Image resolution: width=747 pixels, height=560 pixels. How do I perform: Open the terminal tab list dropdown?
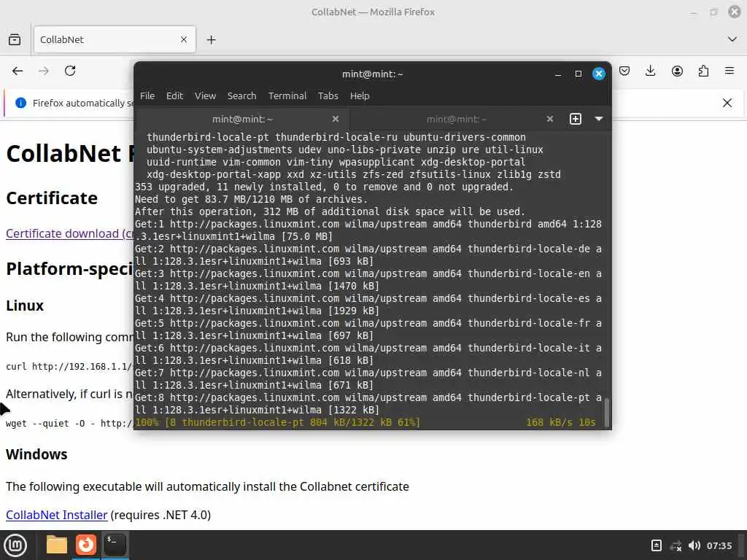599,119
